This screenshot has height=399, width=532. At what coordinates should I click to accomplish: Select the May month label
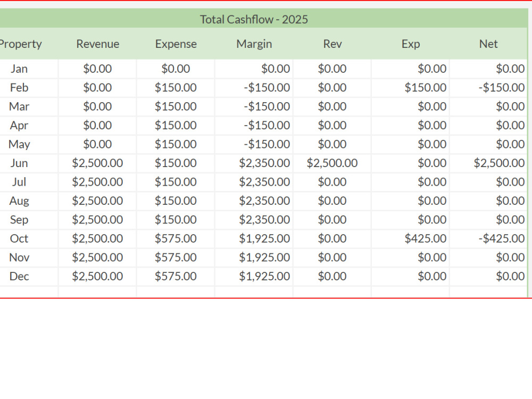coord(19,144)
